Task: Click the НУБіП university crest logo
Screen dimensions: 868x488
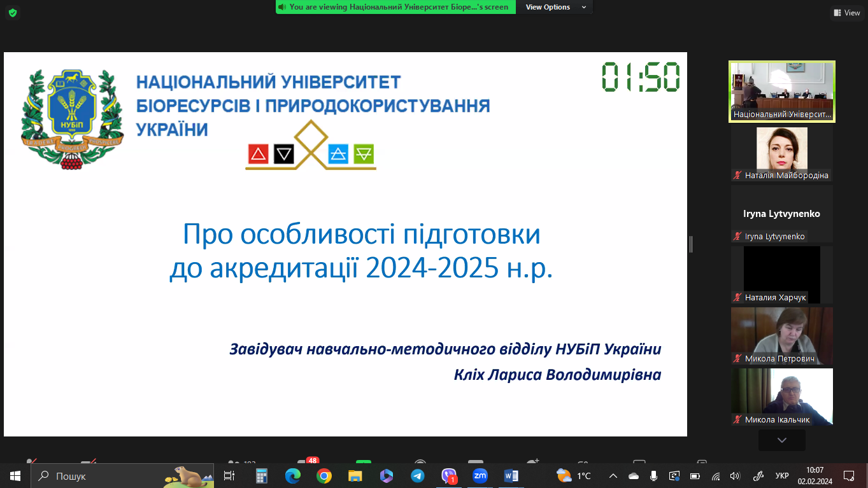Action: pyautogui.click(x=72, y=119)
